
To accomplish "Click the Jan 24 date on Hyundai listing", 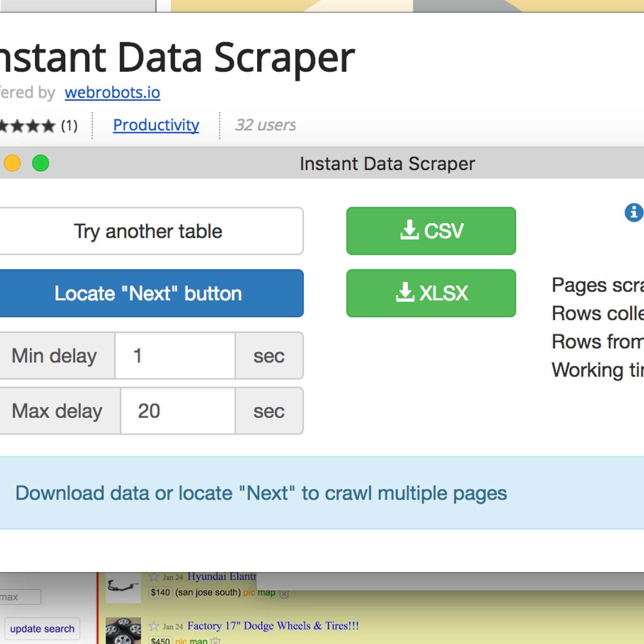I will (173, 577).
